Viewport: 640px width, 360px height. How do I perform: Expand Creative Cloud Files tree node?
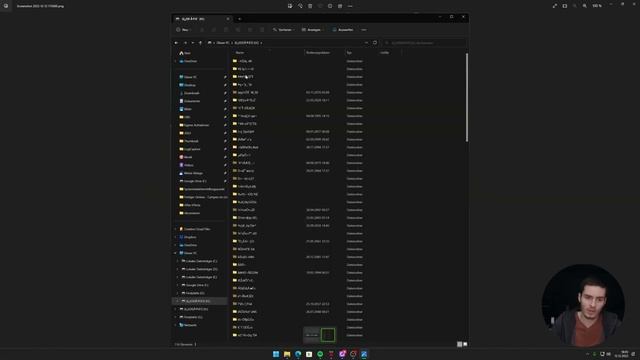[x=176, y=229]
